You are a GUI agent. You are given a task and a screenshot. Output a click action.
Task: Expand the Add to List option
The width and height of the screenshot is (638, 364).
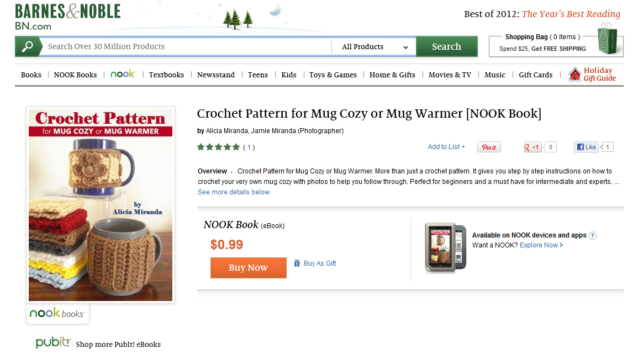[x=446, y=147]
